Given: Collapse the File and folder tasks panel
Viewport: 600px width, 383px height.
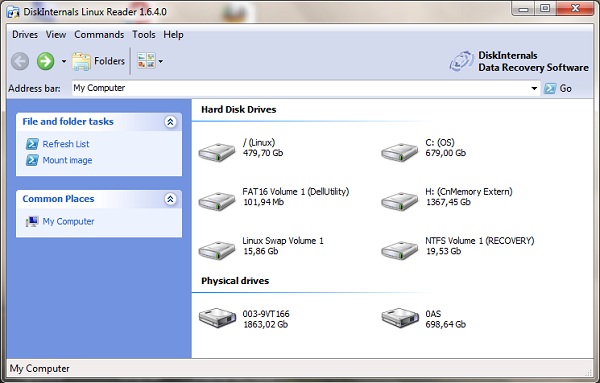Looking at the screenshot, I should pyautogui.click(x=170, y=122).
